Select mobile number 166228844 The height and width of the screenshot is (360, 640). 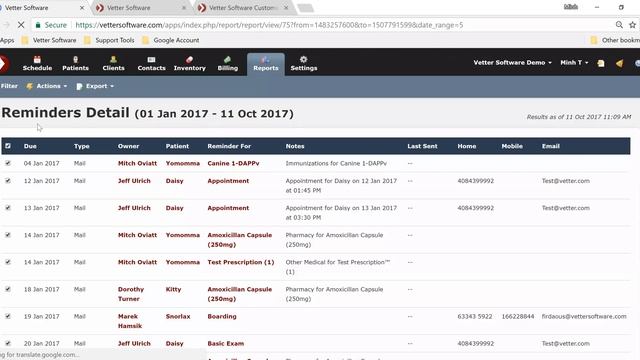[518, 316]
